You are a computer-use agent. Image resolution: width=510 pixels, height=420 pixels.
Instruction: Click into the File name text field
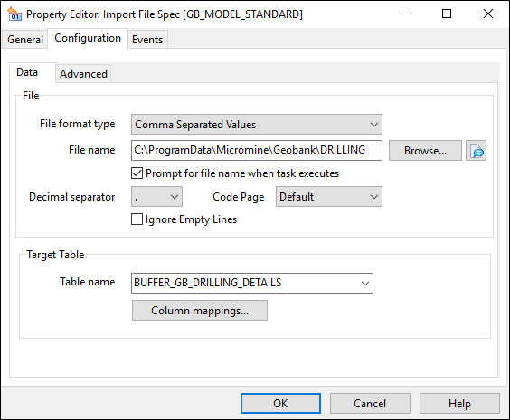[257, 151]
